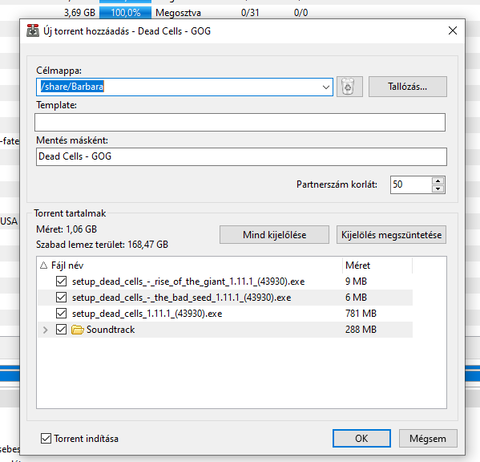The height and width of the screenshot is (462, 480).
Task: Uncheck setup_dead_cells rise_of_the_giant file
Action: [x=61, y=281]
